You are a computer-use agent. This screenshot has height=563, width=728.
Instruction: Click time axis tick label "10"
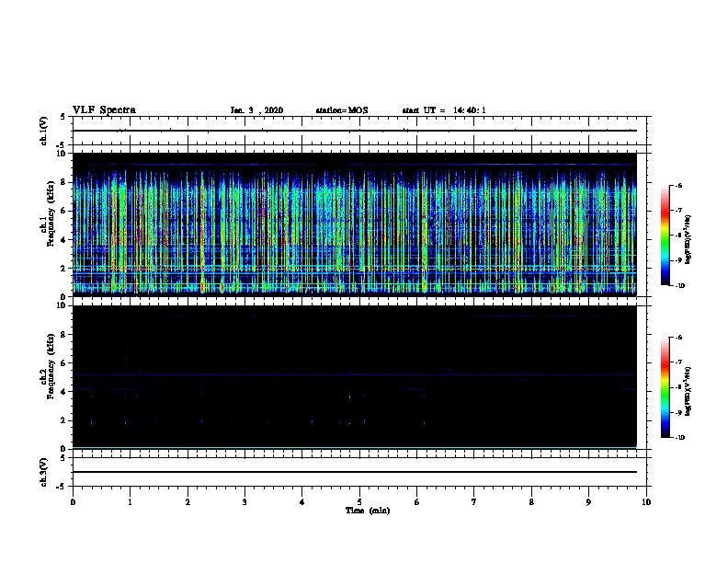(x=646, y=502)
